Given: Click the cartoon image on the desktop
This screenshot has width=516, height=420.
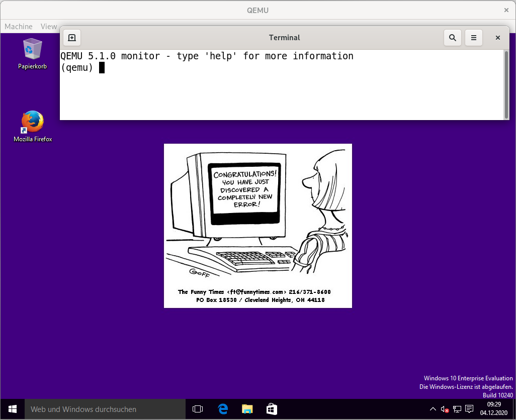Looking at the screenshot, I should tap(258, 226).
